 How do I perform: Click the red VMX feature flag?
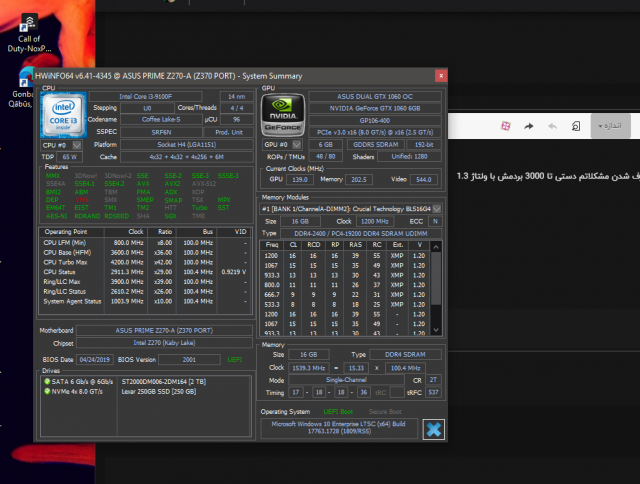click(x=82, y=200)
